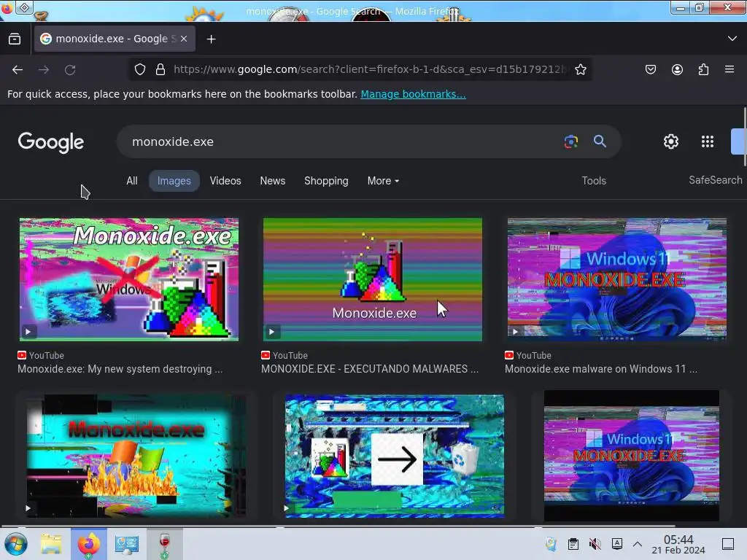Screen dimensions: 747x560
Task: Open tracking protection shield icon
Action: coord(139,69)
